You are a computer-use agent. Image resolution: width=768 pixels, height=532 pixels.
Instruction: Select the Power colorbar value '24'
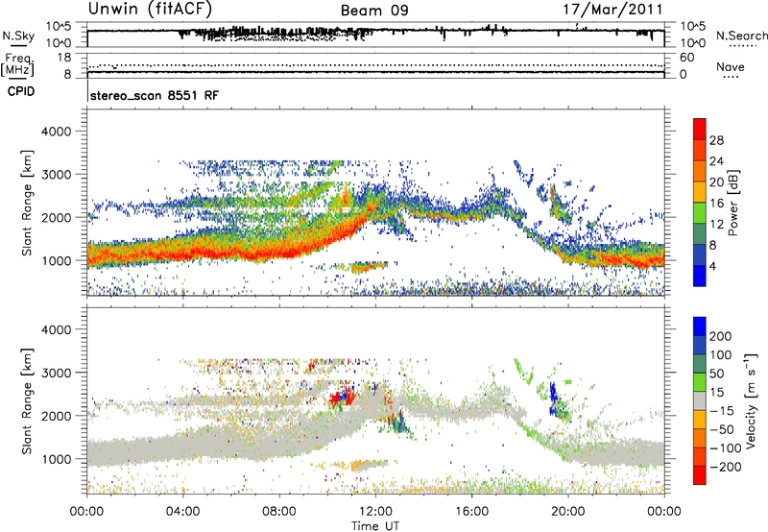(716, 161)
